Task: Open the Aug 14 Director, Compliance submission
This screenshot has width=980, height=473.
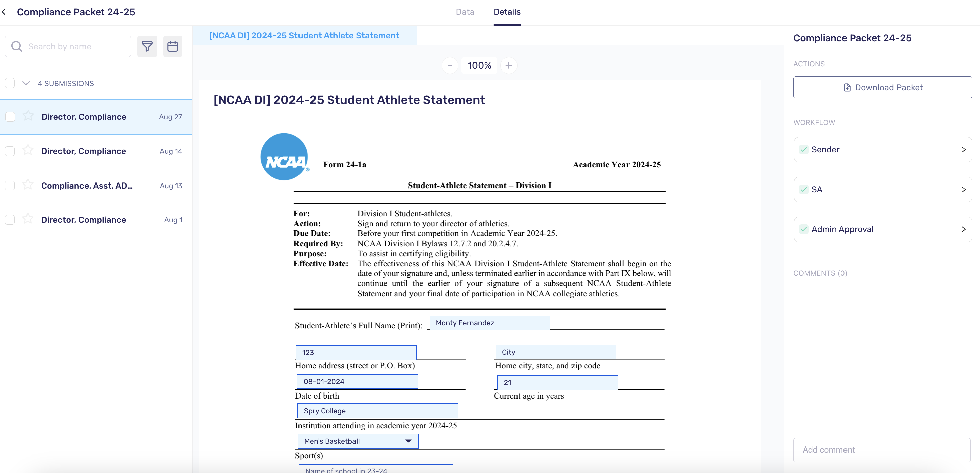Action: [96, 151]
